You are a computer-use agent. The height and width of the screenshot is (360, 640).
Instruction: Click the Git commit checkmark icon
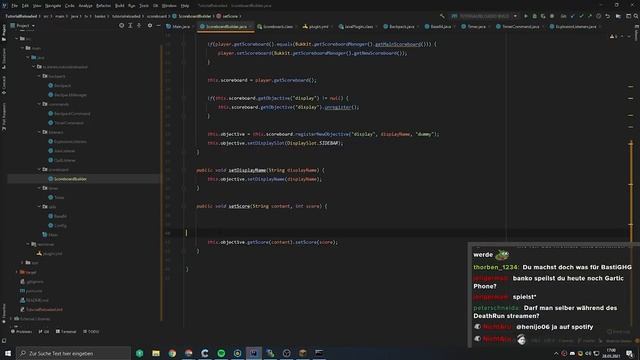point(581,16)
